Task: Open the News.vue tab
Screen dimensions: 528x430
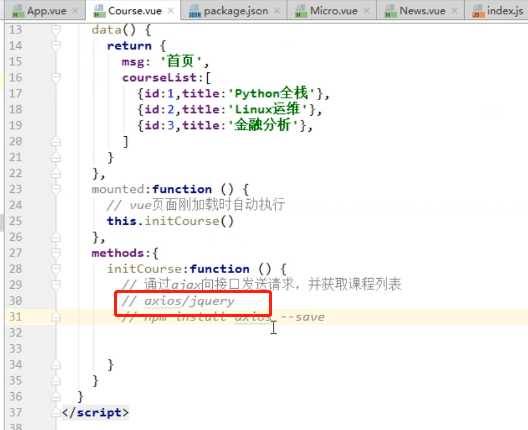Action: pyautogui.click(x=422, y=11)
